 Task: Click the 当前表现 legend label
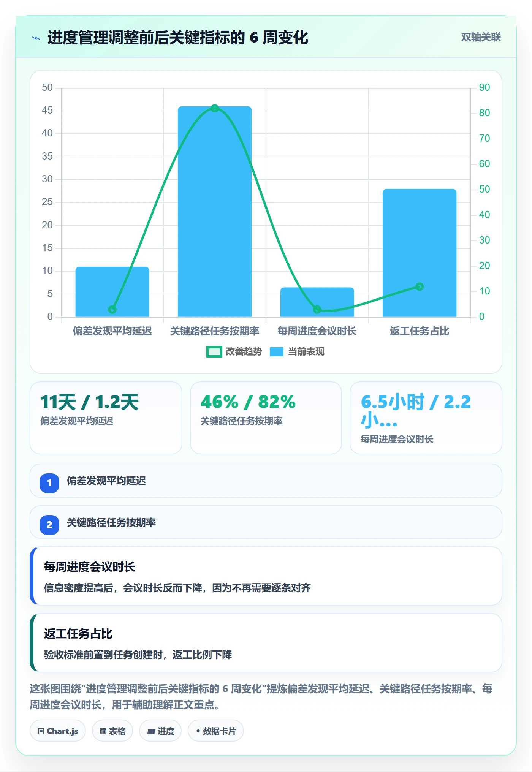[x=306, y=352]
